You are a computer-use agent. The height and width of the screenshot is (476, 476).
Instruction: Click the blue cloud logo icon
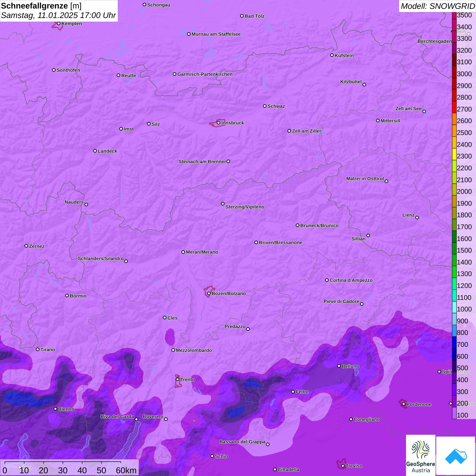456,456
